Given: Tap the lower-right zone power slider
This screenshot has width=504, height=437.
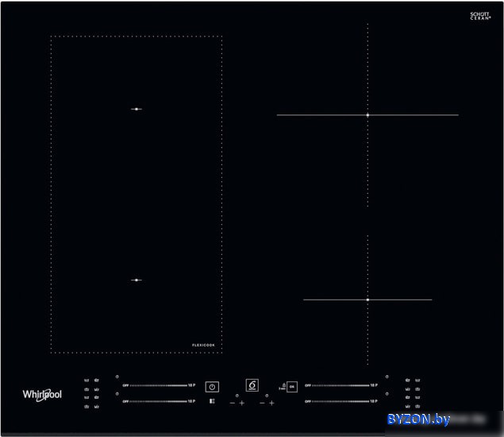Looking at the screenshot, I should [x=341, y=401].
